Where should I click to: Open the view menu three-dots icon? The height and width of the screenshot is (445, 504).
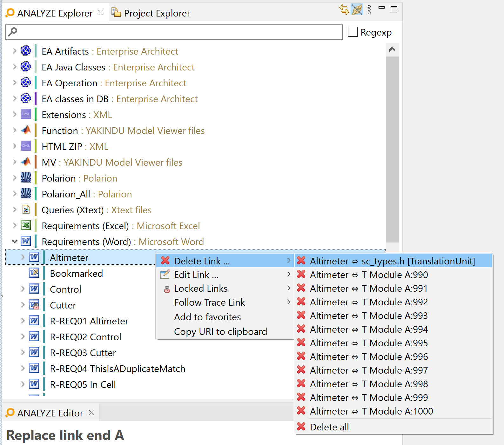tap(369, 10)
